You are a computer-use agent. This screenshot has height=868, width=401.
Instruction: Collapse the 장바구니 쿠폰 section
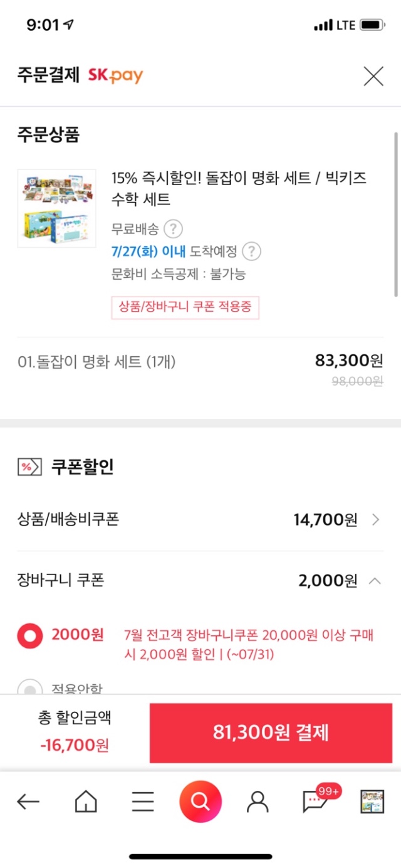(x=375, y=581)
